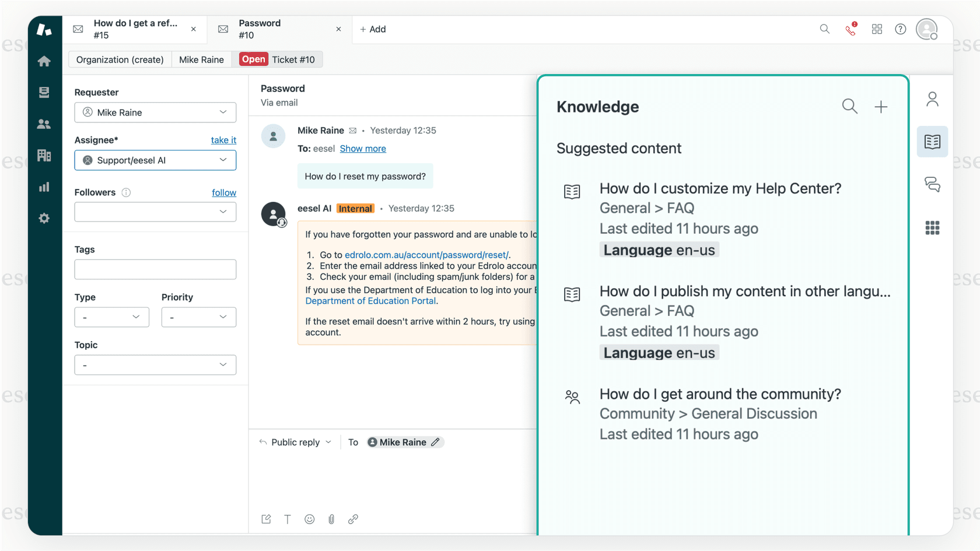Select the chat conversations icon in right sidebar

click(x=932, y=184)
